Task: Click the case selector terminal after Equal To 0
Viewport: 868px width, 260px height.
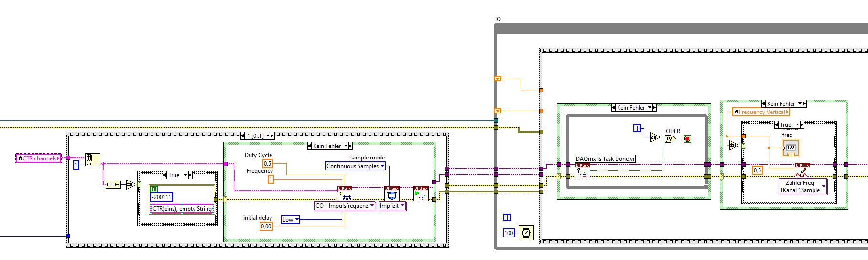Action: pos(140,184)
